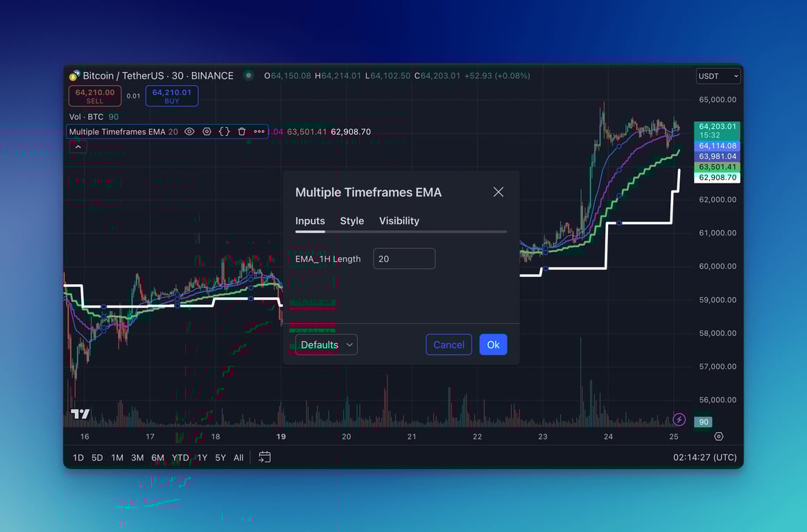Click the 02:14:27 (UTC) timezone clock

pos(704,457)
